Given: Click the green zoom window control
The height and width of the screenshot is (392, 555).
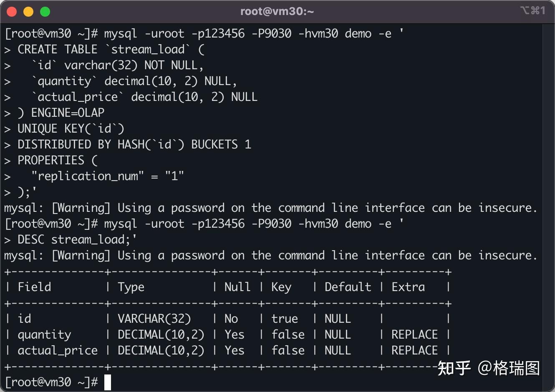Looking at the screenshot, I should point(45,11).
